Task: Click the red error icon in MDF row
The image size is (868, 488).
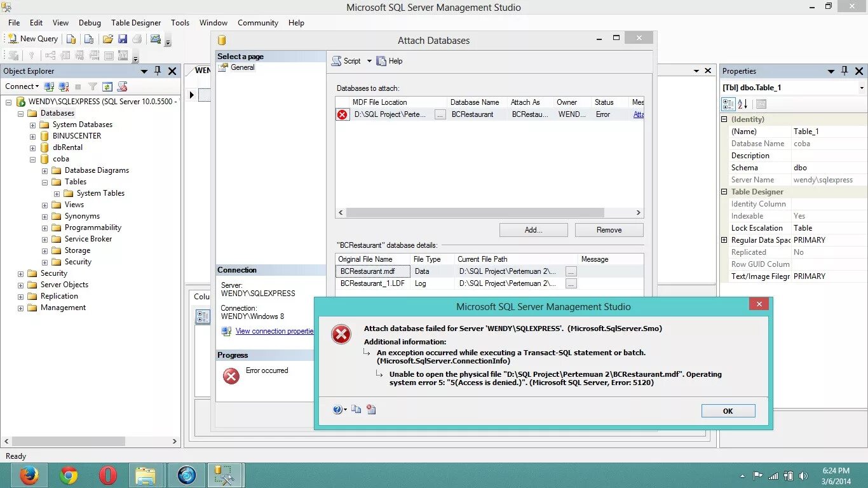Action: [342, 114]
